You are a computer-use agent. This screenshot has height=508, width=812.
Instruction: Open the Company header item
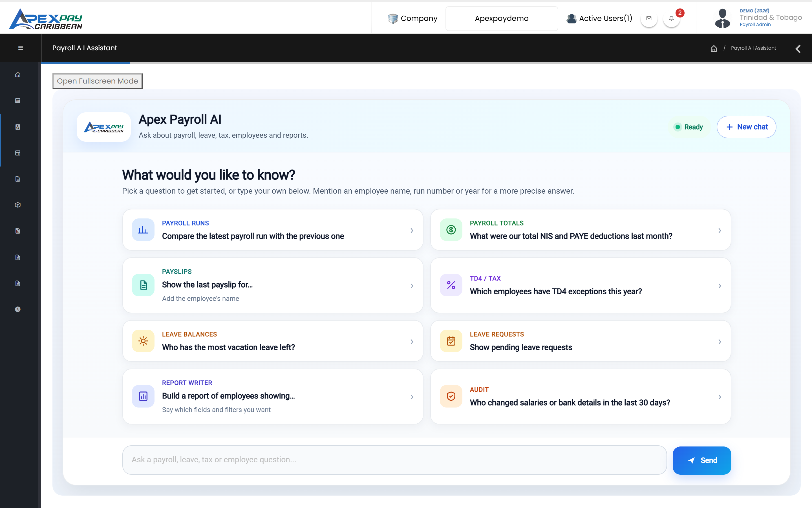[412, 18]
